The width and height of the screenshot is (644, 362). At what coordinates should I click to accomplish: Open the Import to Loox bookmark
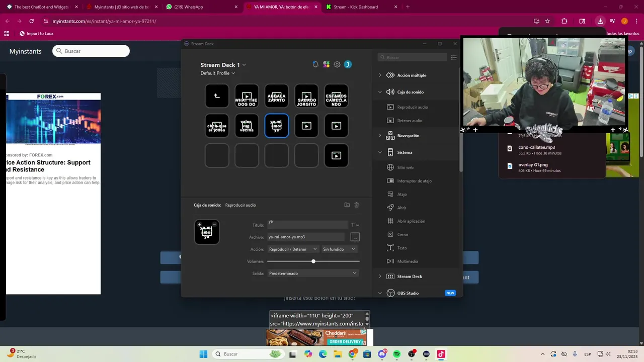(x=36, y=34)
